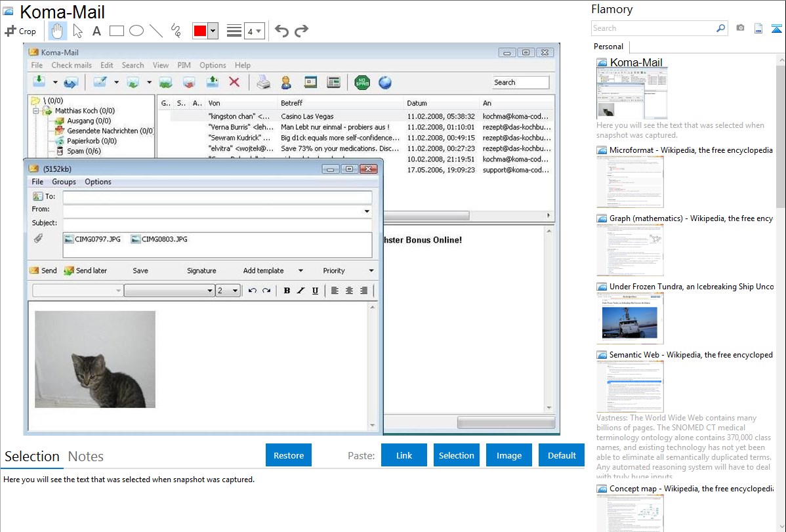Select the ellipse shape tool

[x=136, y=31]
